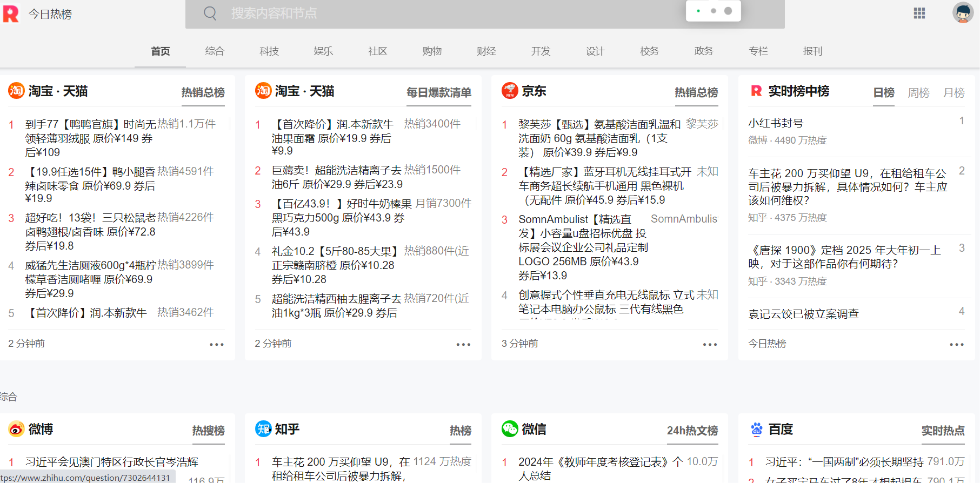Switch to the 娱乐 tab
Viewport: 980px width, 483px height.
click(323, 51)
